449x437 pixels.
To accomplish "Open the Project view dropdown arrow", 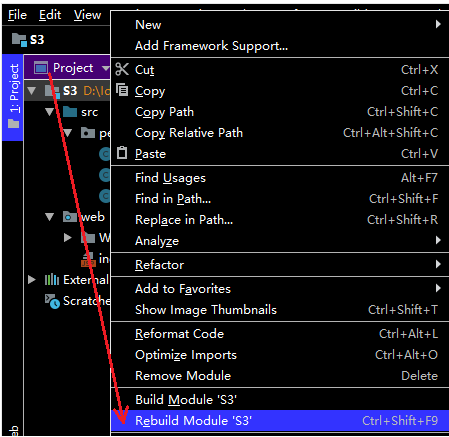I will click(106, 68).
